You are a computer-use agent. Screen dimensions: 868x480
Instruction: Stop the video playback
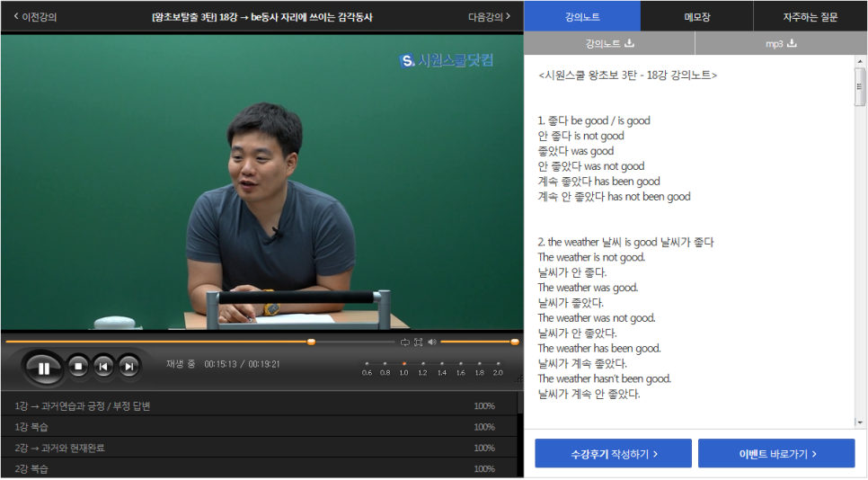click(78, 367)
